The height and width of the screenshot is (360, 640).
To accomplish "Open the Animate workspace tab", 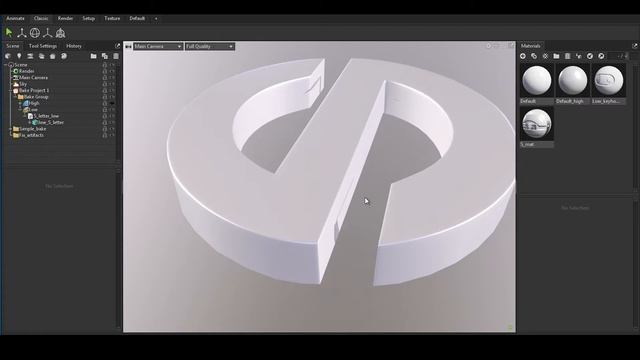I will (x=16, y=18).
